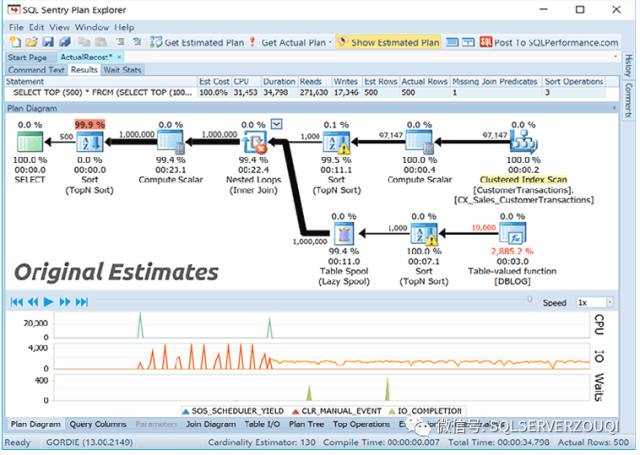This screenshot has height=455, width=640.
Task: Switch to Wait Stats tab
Action: click(122, 70)
